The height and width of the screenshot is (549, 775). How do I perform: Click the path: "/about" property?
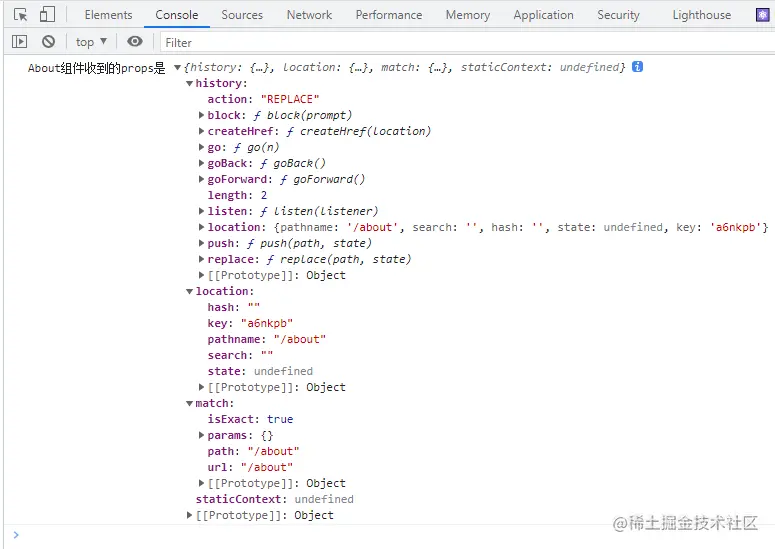tap(254, 451)
